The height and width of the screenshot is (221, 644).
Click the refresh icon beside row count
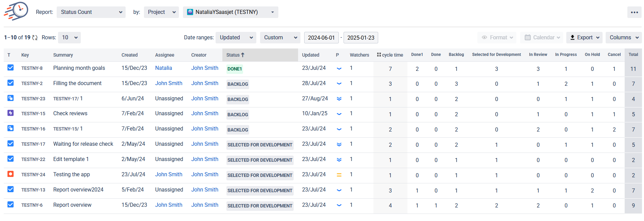point(35,38)
